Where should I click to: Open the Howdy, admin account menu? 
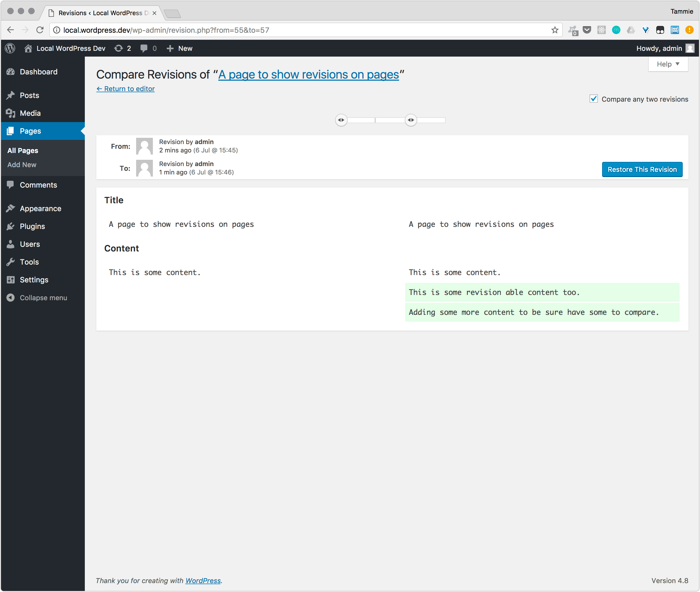click(x=659, y=48)
